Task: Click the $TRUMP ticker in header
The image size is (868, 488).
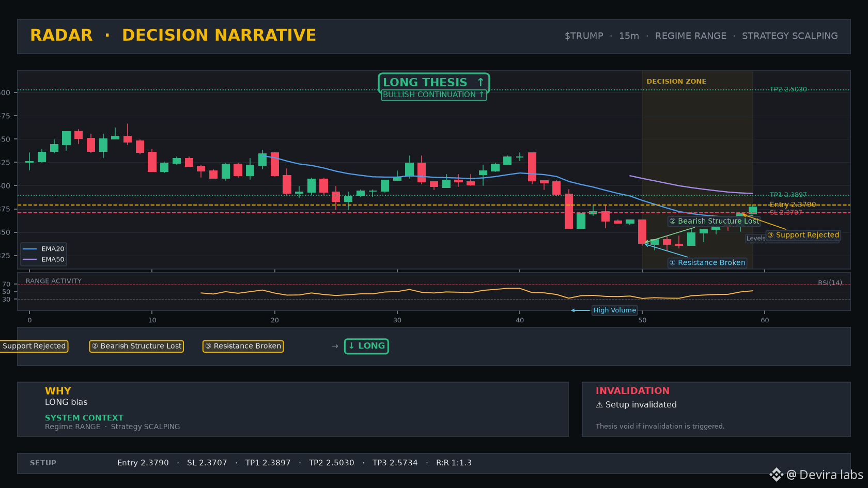Action: pyautogui.click(x=584, y=36)
